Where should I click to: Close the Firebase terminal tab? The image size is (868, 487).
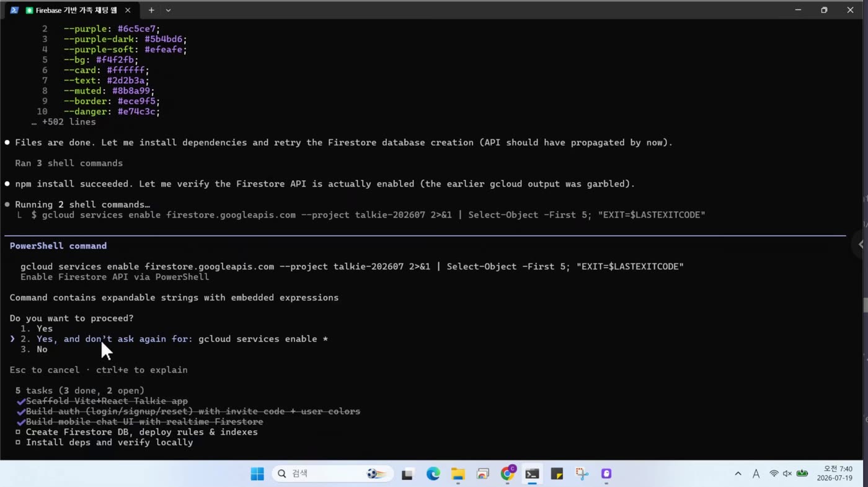click(128, 11)
